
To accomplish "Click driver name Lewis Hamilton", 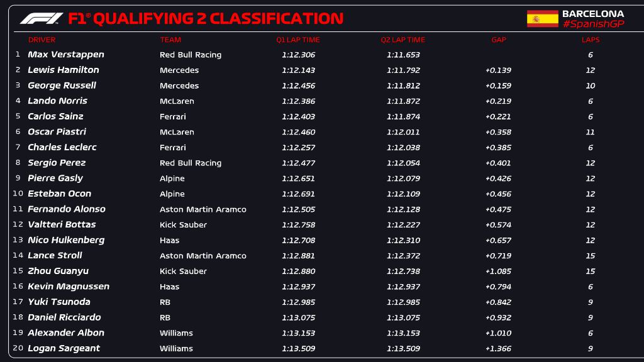I will 64,70.
